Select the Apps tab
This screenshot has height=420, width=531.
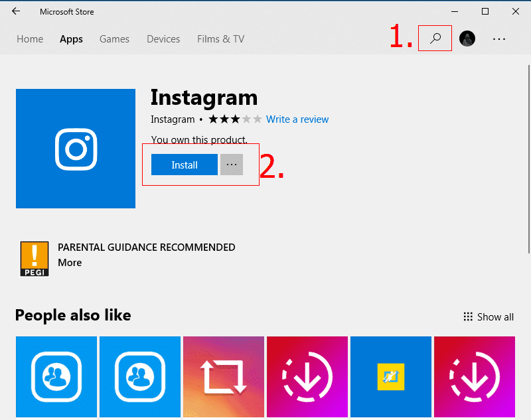point(71,39)
